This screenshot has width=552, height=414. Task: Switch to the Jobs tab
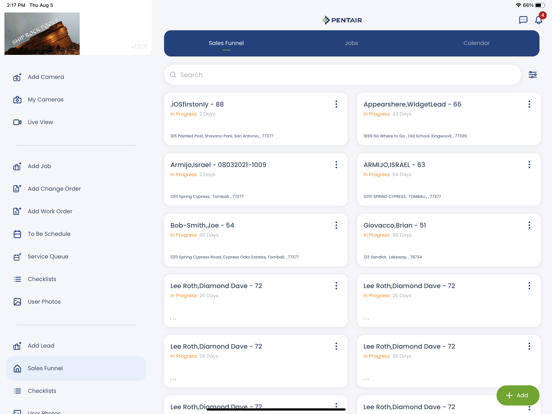pyautogui.click(x=351, y=43)
